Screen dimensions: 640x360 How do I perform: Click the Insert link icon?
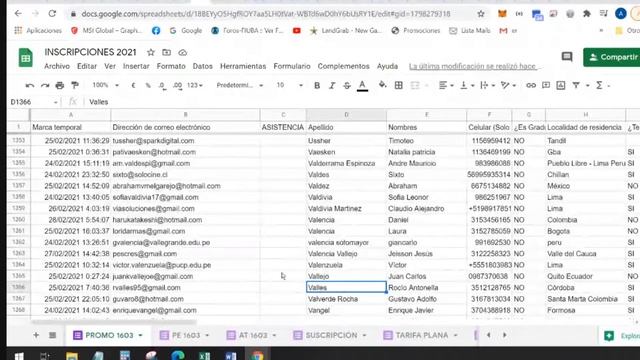[531, 85]
